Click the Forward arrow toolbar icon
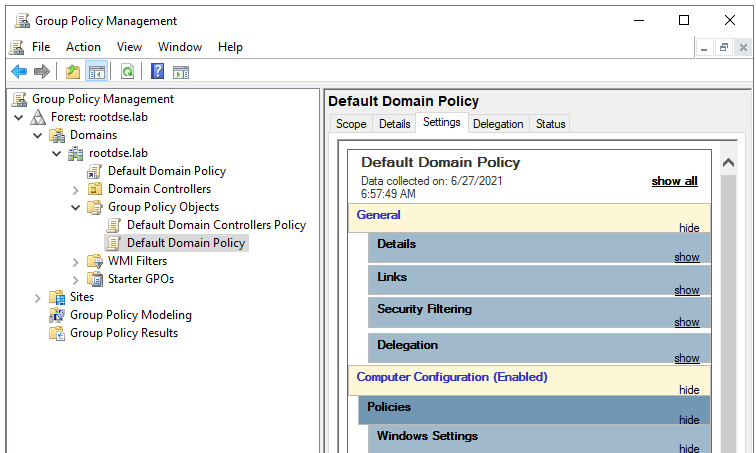Viewport: 756px width, 453px height. [42, 72]
